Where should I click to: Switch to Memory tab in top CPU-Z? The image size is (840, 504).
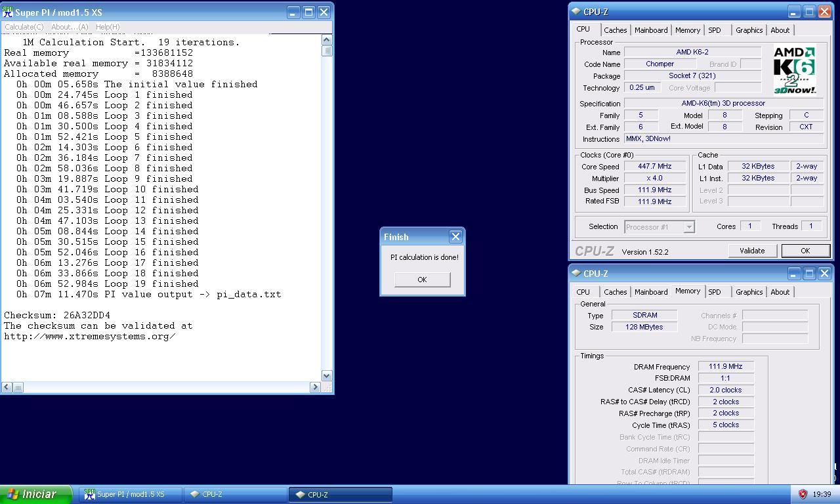pos(688,30)
